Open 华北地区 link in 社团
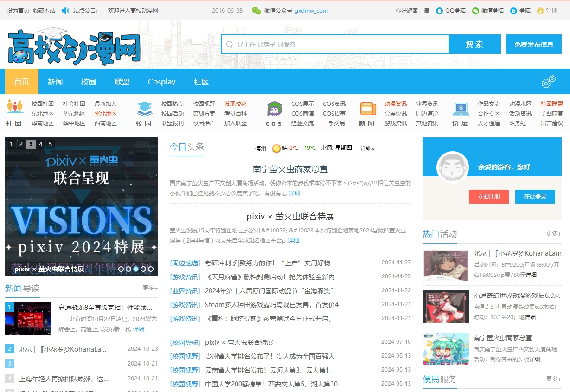 [106, 114]
